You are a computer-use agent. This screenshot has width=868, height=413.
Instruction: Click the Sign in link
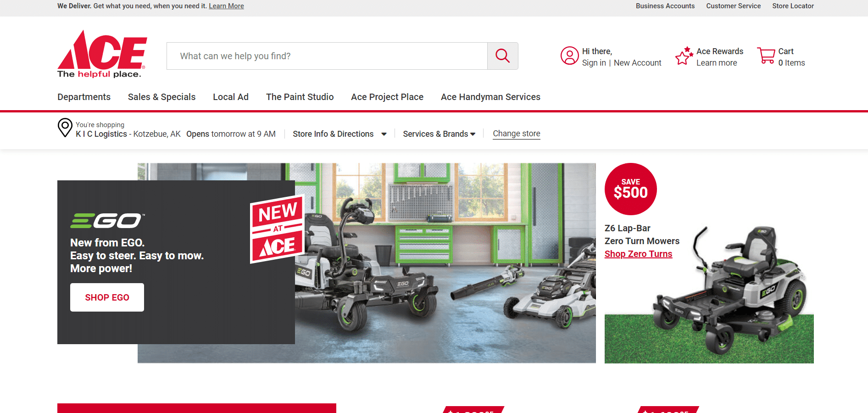[x=594, y=63]
